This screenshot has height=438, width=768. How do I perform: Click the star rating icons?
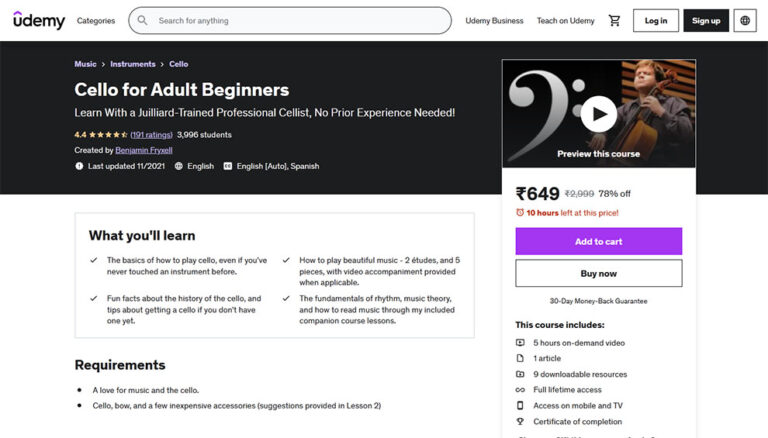[108, 135]
